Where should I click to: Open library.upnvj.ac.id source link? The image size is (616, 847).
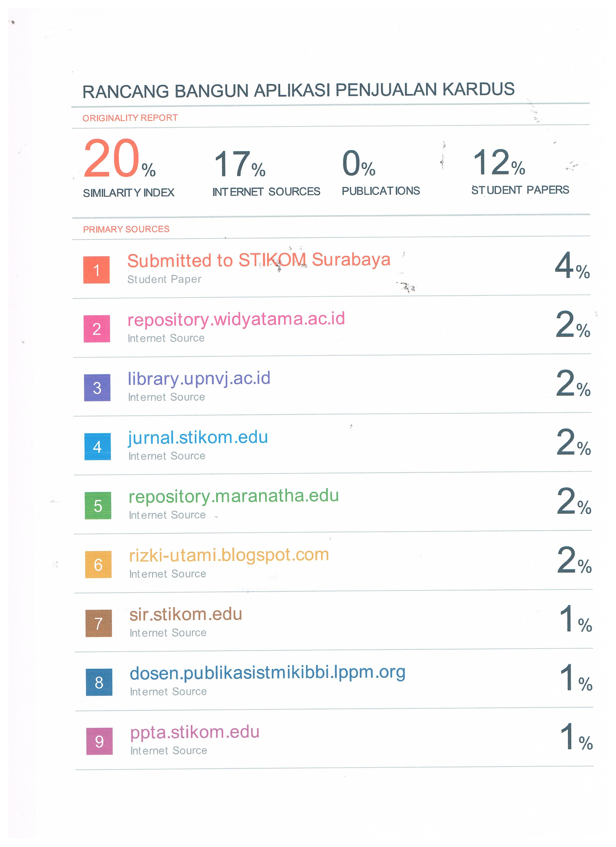(x=199, y=378)
